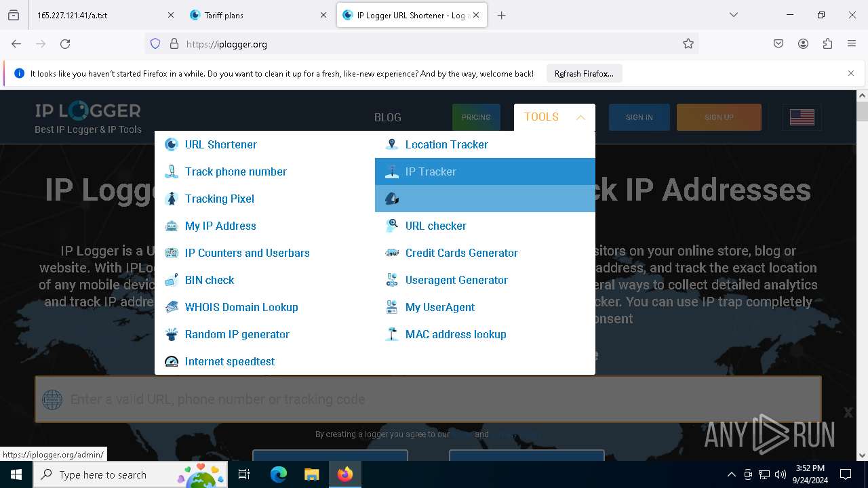Click the MAC address lookup icon

(392, 334)
